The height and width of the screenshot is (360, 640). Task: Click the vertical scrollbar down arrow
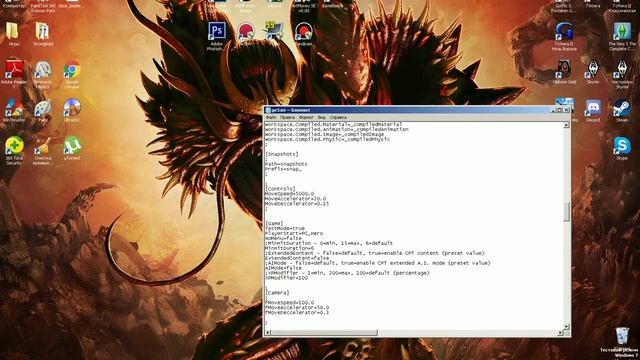(x=567, y=327)
